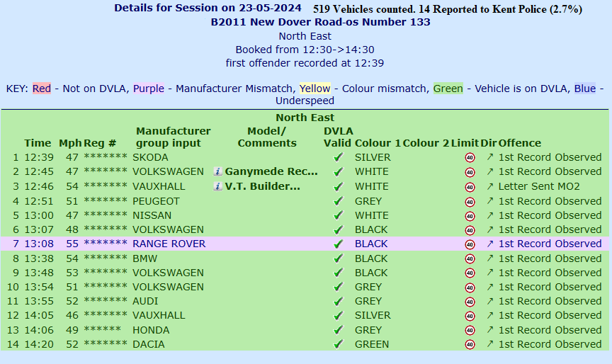
Task: Click the DVLA valid tick for SKODA
Action: tap(338, 157)
